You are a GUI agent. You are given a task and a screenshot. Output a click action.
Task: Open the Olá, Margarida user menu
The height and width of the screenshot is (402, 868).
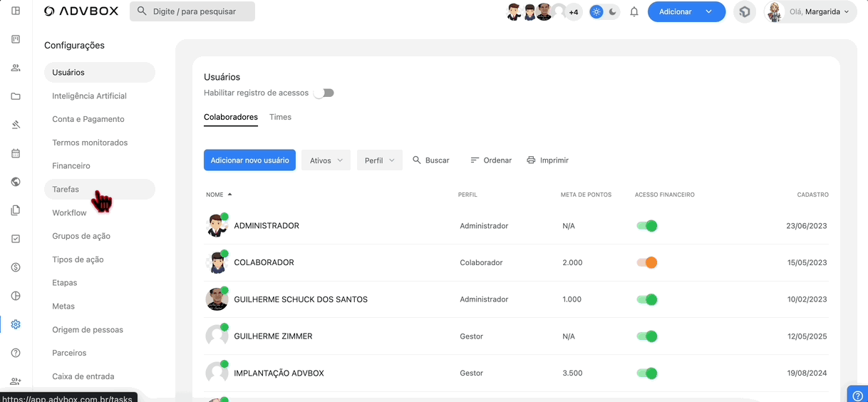click(811, 12)
